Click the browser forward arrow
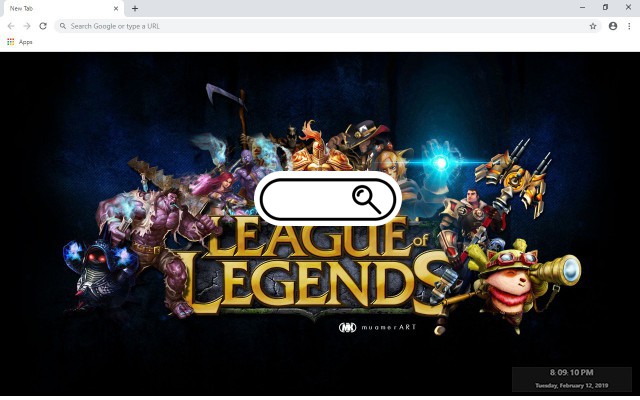 point(27,26)
